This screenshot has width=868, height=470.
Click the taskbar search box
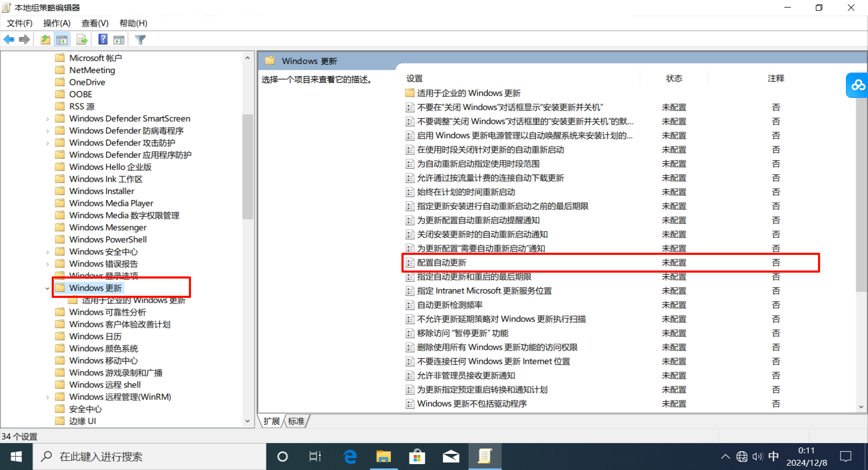click(x=150, y=457)
